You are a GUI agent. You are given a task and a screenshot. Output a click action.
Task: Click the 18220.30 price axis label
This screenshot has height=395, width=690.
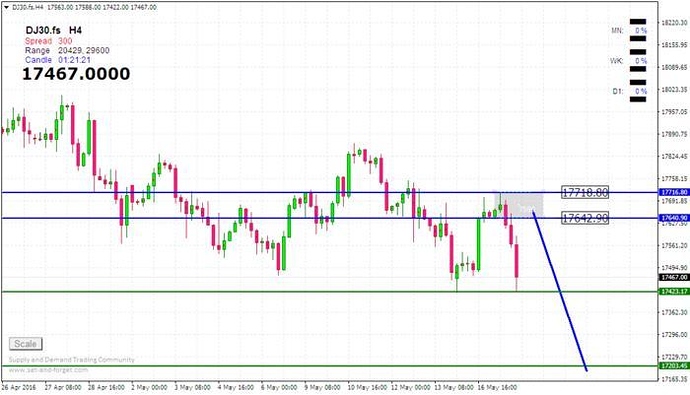tap(674, 22)
